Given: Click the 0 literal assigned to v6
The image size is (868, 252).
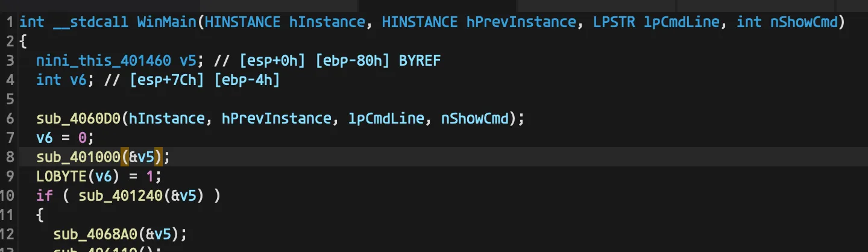Looking at the screenshot, I should pos(83,137).
